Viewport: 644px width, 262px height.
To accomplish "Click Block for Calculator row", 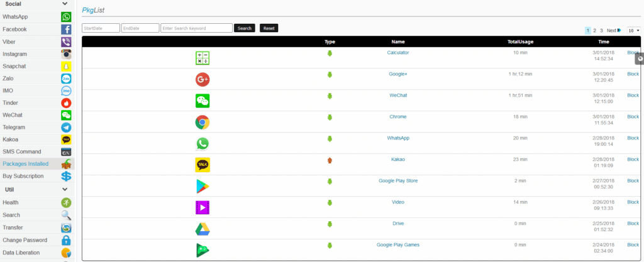I will click(x=633, y=53).
